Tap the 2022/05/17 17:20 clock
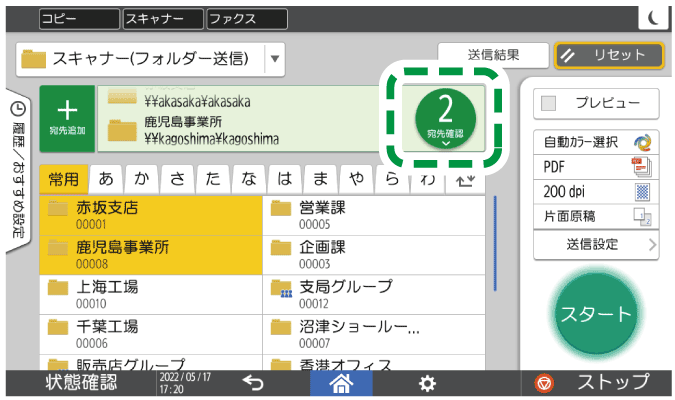This screenshot has width=675, height=400. 186,383
